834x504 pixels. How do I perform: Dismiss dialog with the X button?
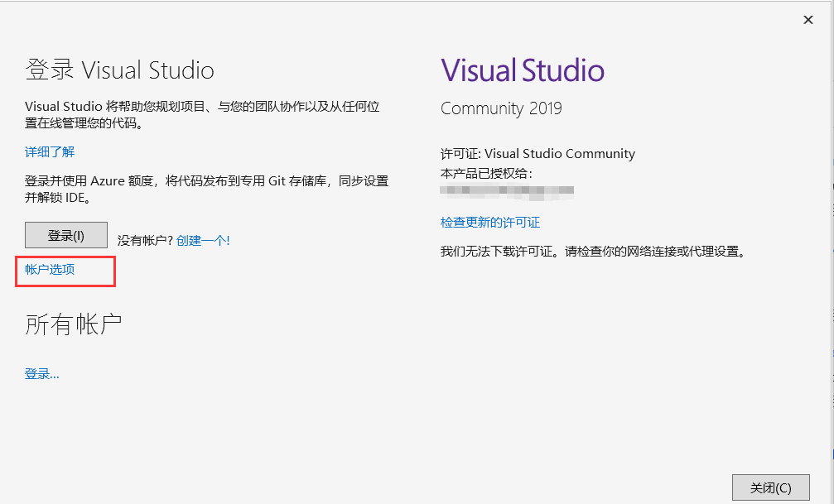(807, 19)
